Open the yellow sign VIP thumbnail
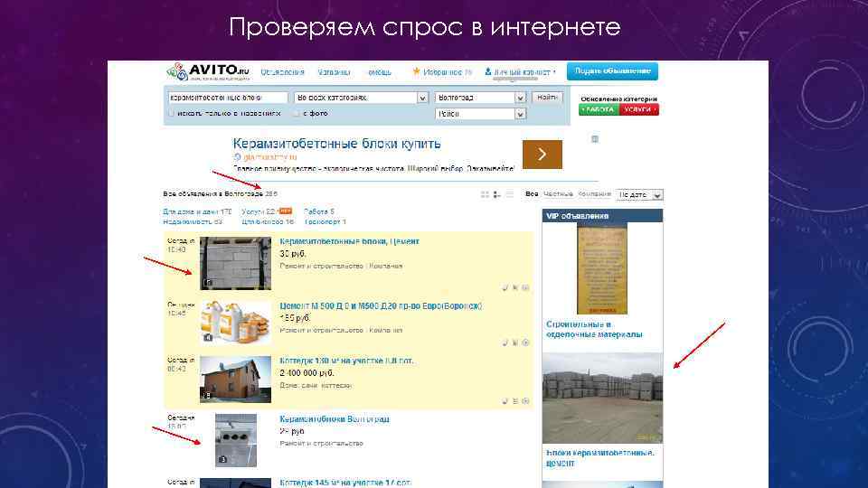868x488 pixels. pyautogui.click(x=602, y=269)
